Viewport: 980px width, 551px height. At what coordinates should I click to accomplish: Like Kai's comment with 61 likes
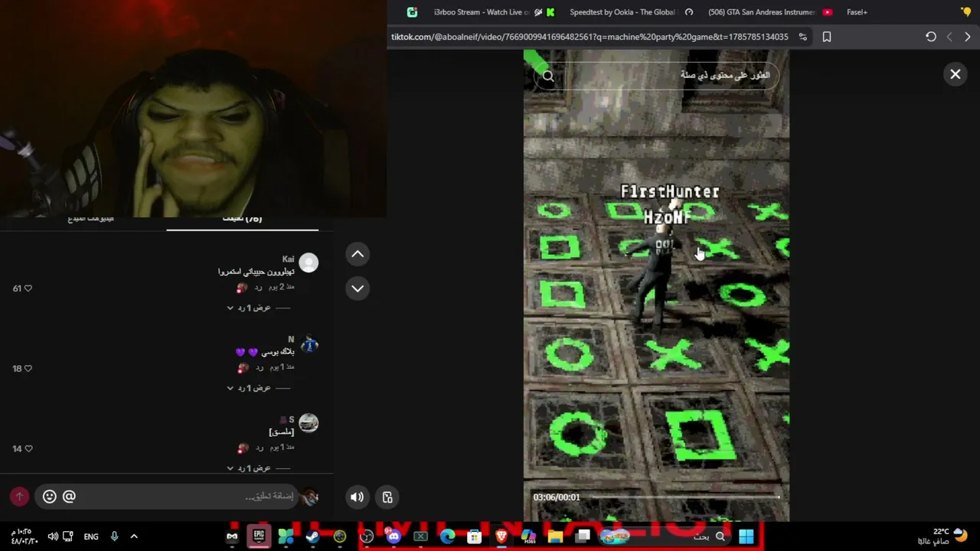pyautogui.click(x=28, y=289)
